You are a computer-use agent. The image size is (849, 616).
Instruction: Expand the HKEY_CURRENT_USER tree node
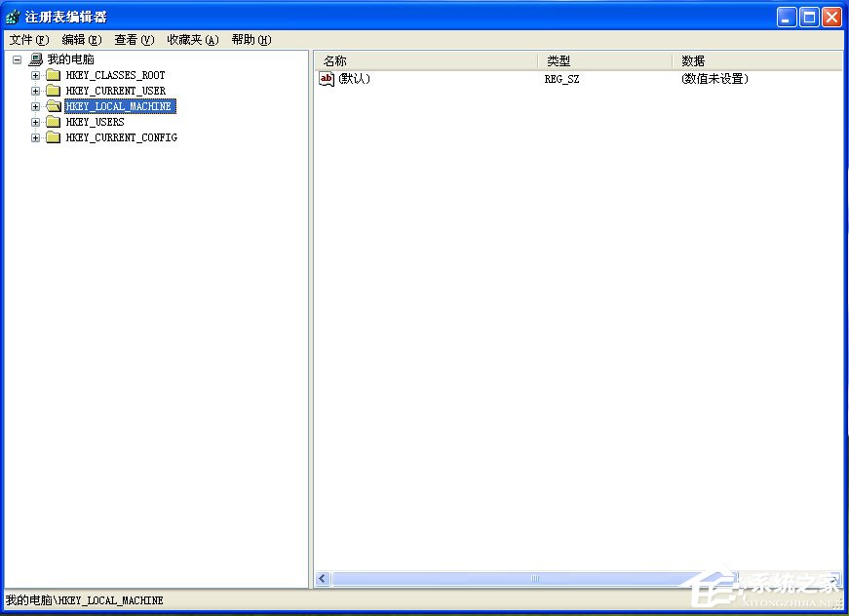point(35,90)
